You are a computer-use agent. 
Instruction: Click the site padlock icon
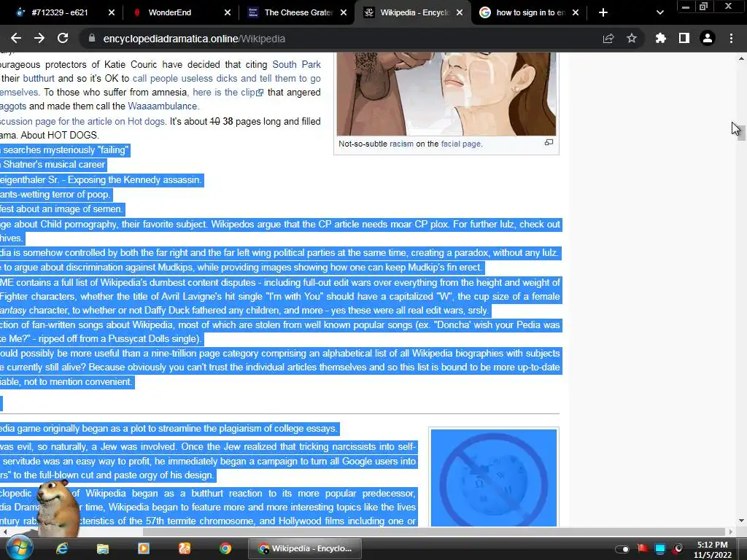click(92, 39)
